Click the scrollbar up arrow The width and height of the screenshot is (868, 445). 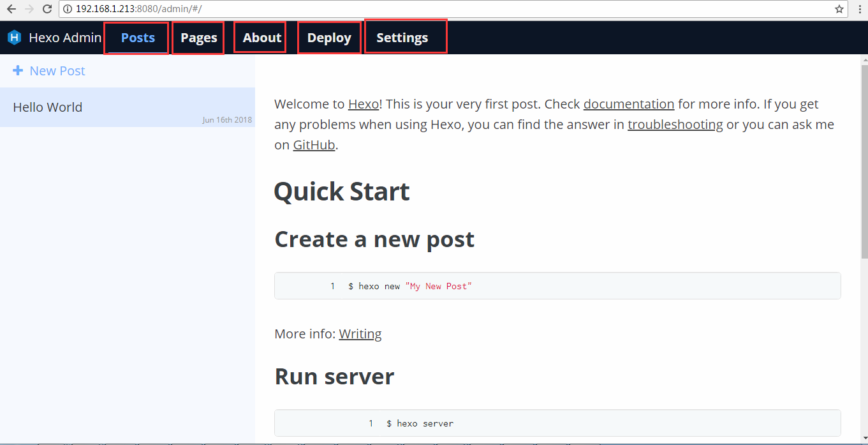click(x=864, y=59)
